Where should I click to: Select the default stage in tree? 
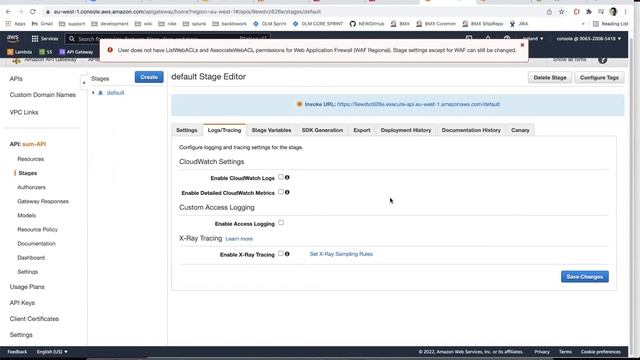(116, 93)
